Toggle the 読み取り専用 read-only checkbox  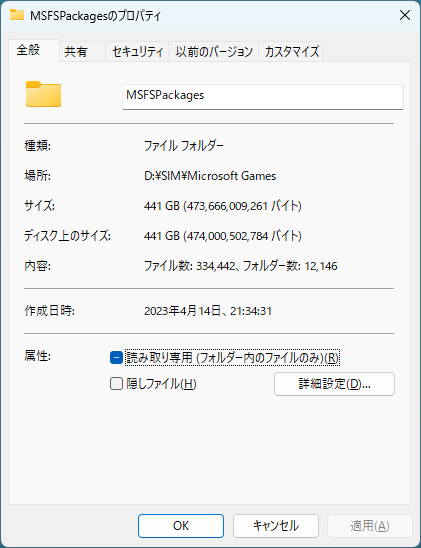click(x=116, y=358)
